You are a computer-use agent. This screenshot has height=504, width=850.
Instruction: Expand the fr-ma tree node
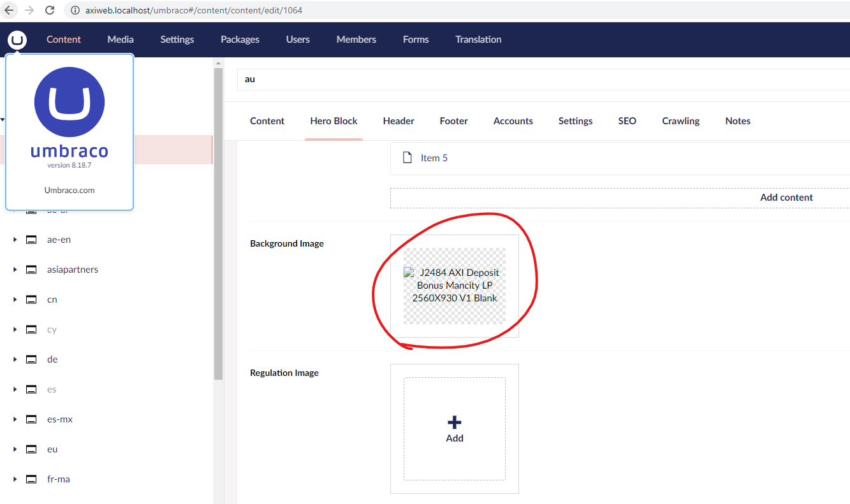[15, 479]
